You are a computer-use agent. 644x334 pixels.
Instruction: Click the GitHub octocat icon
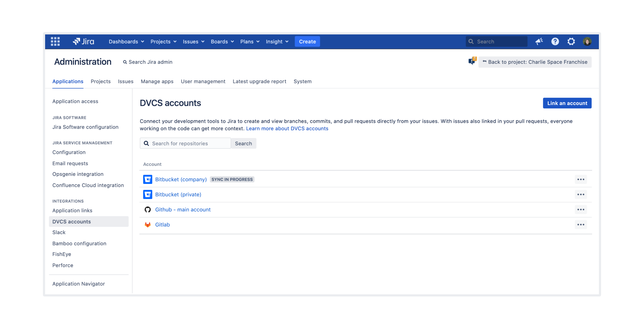pyautogui.click(x=148, y=210)
